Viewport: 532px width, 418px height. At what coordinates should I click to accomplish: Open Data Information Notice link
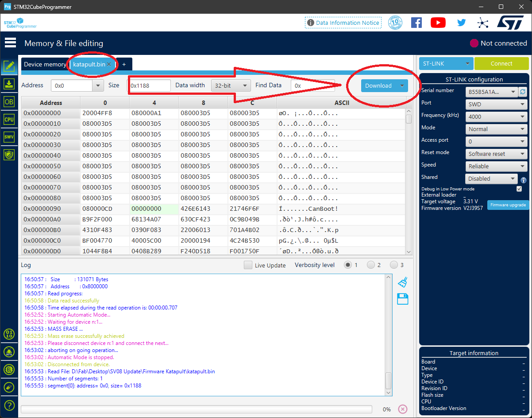343,23
